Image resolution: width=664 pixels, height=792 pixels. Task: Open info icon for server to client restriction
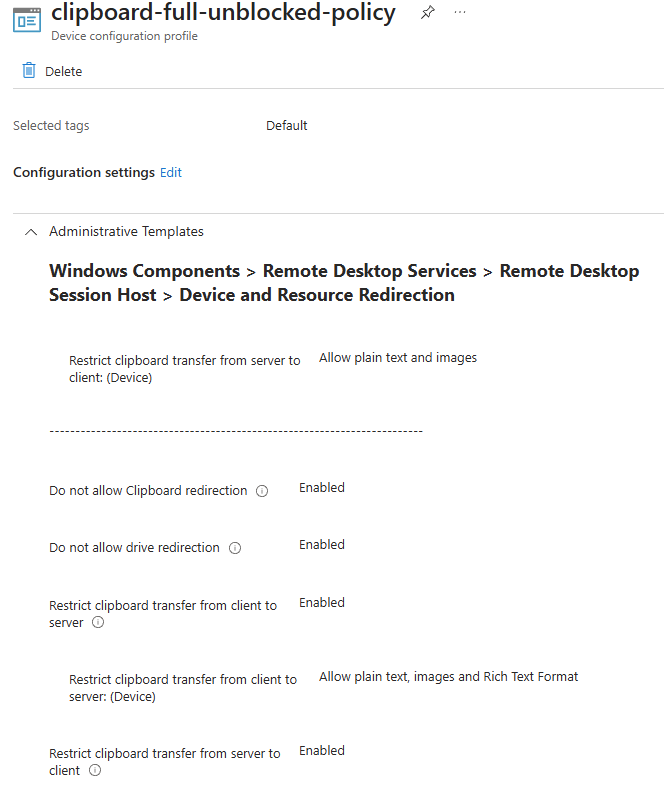pyautogui.click(x=95, y=770)
